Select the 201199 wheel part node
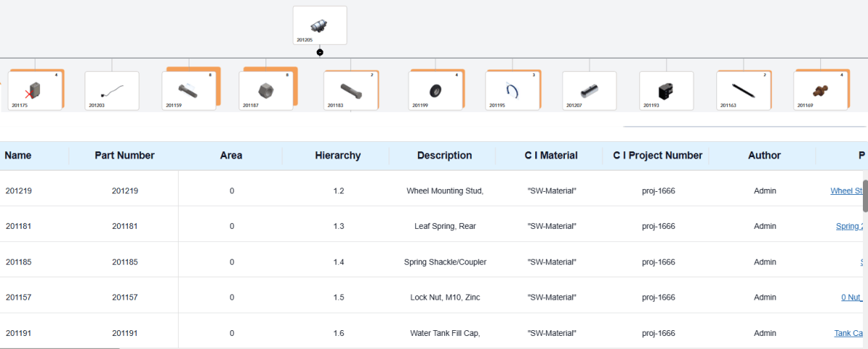 tap(435, 91)
